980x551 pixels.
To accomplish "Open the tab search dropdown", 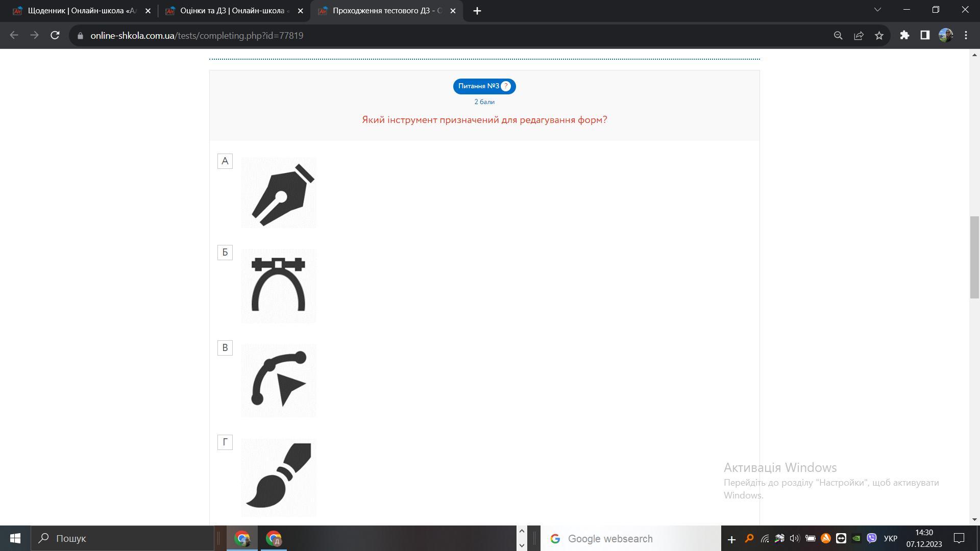I will (877, 10).
